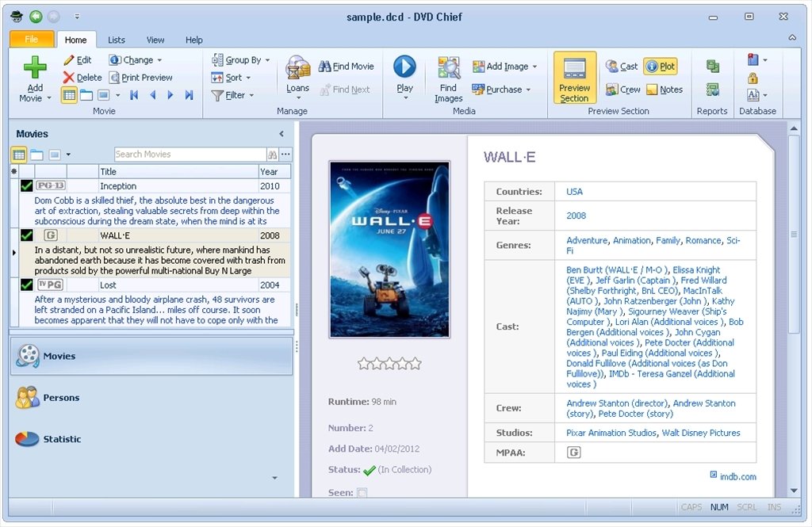Sort by the Title column header
This screenshot has height=527, width=812.
178,172
